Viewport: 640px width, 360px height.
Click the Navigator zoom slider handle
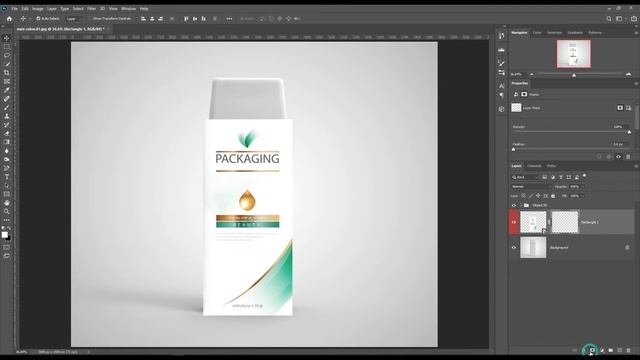tap(574, 75)
